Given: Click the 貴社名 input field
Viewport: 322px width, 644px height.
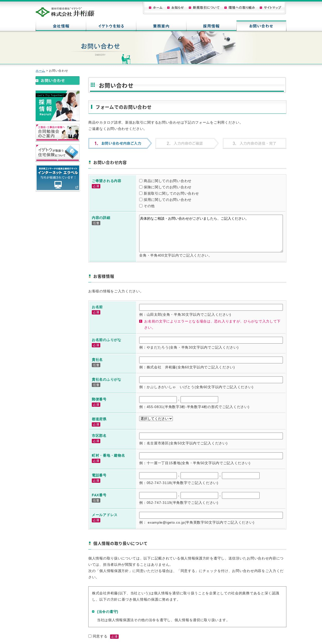Looking at the screenshot, I should pos(211,360).
